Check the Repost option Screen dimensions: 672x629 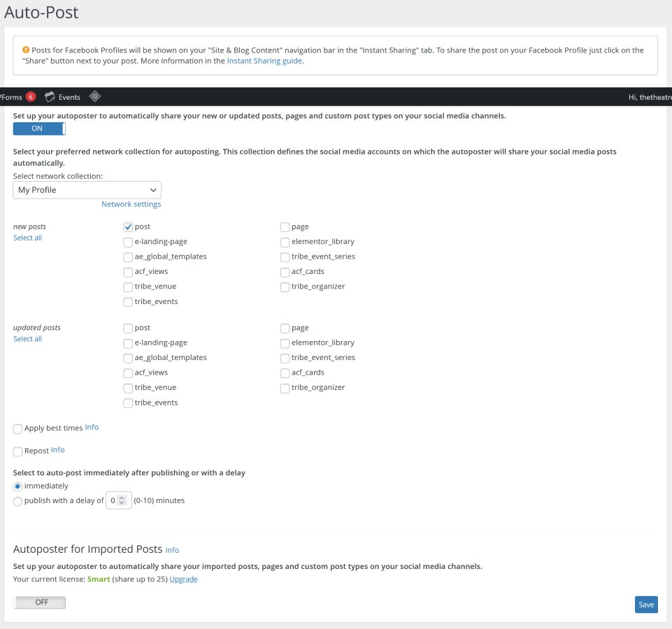tap(17, 451)
